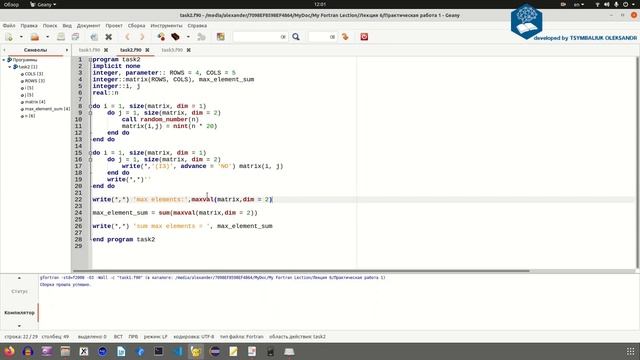Open the terminal from the dock
The image size is (640, 360).
pyautogui.click(x=158, y=351)
